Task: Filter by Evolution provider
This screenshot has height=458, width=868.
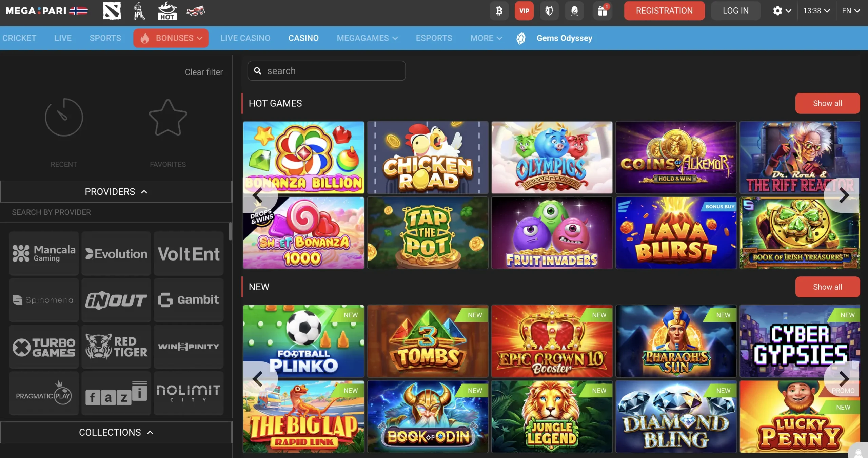Action: point(116,253)
